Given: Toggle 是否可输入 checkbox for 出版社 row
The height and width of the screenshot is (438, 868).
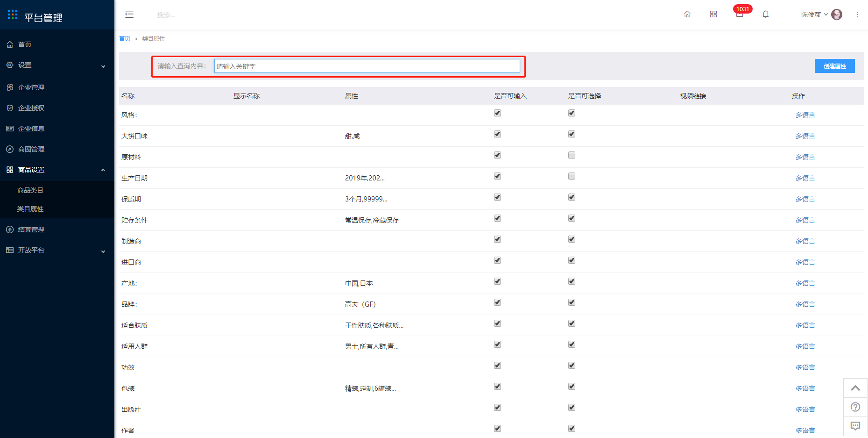Looking at the screenshot, I should [x=497, y=408].
